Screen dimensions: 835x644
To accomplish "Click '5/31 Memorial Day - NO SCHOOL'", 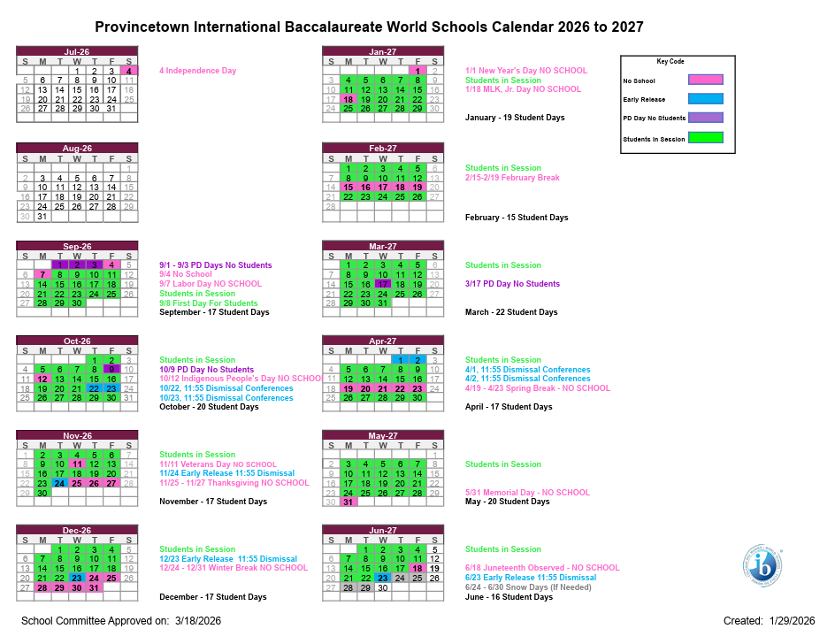I will tap(527, 492).
